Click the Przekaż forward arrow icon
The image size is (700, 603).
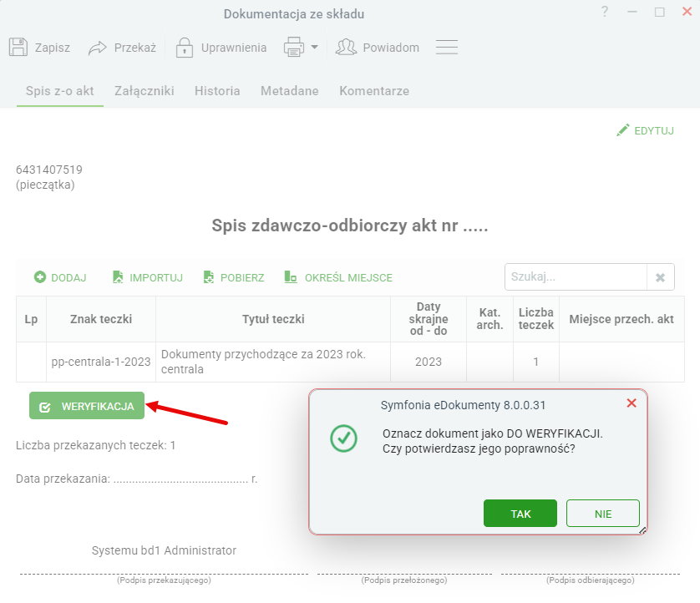click(x=98, y=48)
